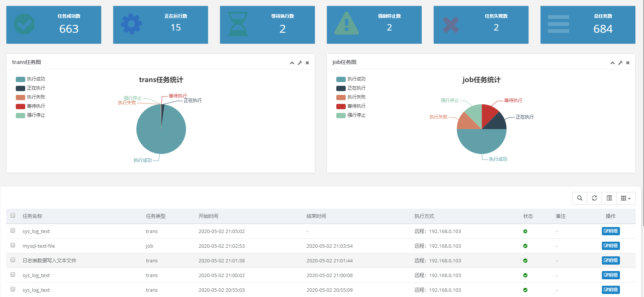Image resolution: width=644 pixels, height=297 pixels.
Task: Open 明细 for sys_log_text 20:55:03 row
Action: click(x=611, y=290)
